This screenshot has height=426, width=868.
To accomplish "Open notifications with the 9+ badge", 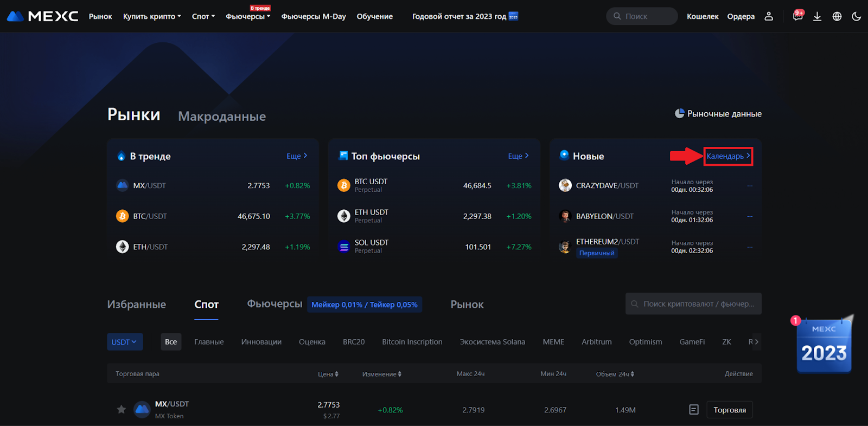I will point(797,16).
